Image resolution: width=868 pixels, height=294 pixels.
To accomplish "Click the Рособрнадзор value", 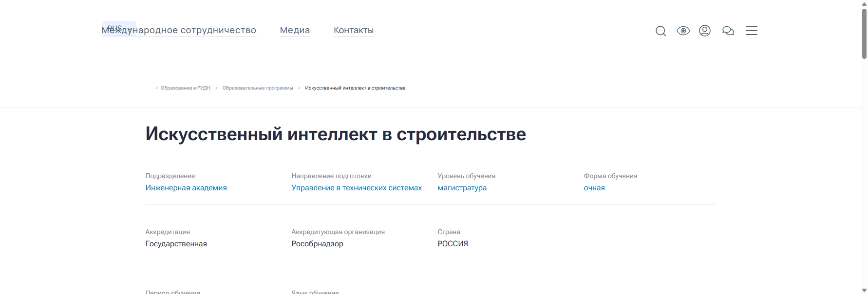I will pos(318,244).
